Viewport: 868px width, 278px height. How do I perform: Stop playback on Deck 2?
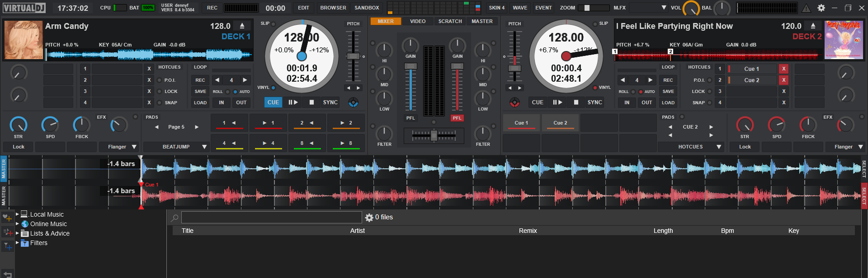click(576, 102)
